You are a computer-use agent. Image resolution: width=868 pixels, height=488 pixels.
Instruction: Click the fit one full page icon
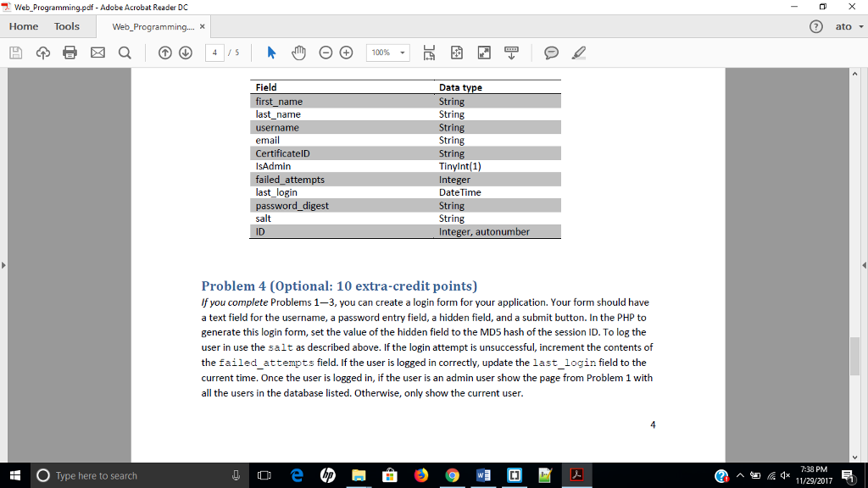[457, 53]
